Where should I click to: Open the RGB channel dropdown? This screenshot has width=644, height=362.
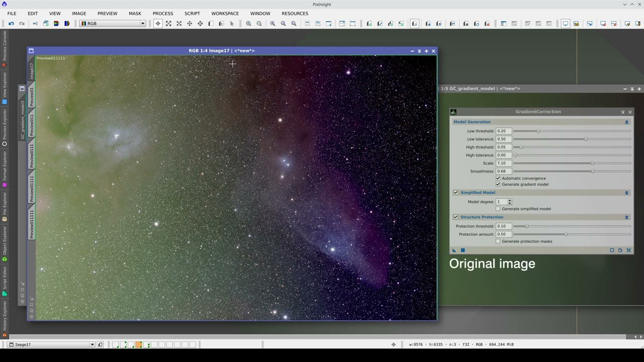point(113,24)
